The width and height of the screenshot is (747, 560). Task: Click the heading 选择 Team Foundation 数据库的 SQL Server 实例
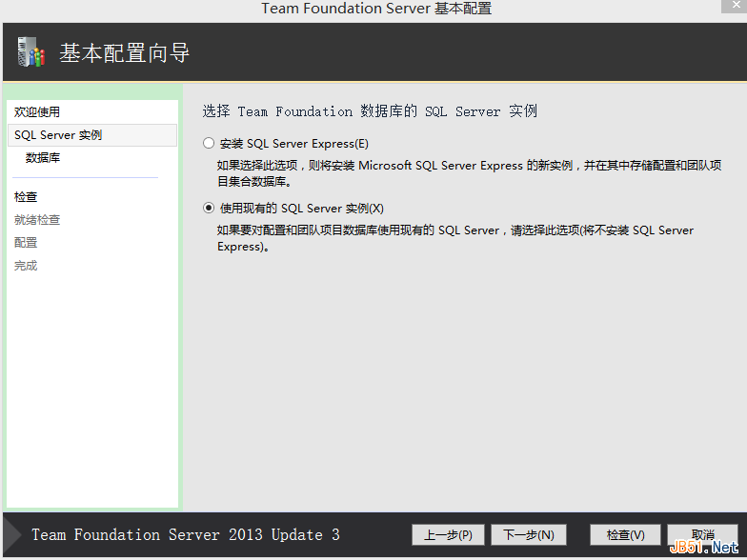pos(370,111)
